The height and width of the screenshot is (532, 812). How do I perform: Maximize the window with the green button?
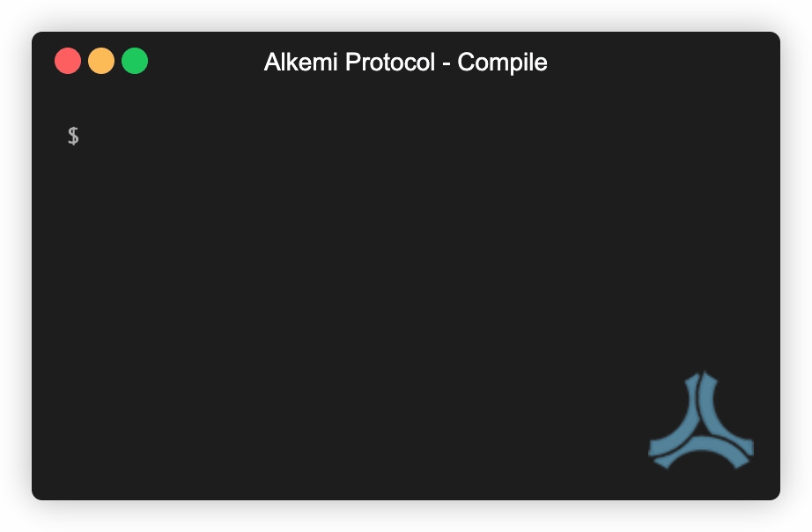click(135, 61)
